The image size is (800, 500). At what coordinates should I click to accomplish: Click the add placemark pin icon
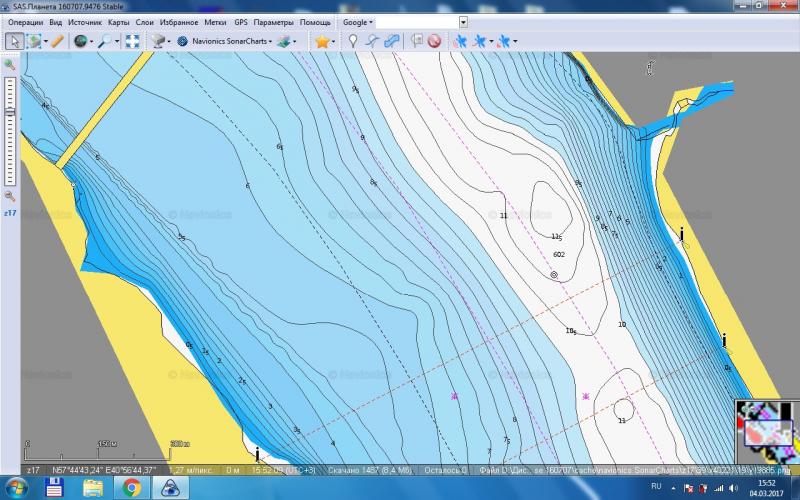click(x=353, y=42)
